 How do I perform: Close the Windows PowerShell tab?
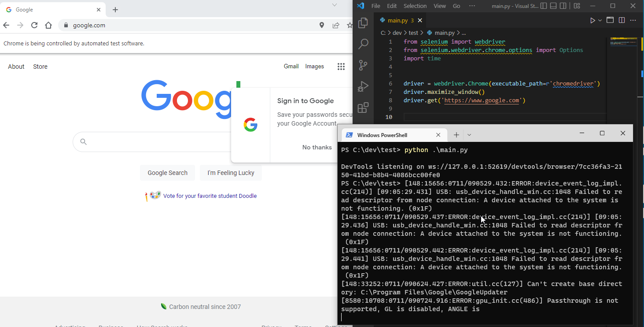[438, 135]
